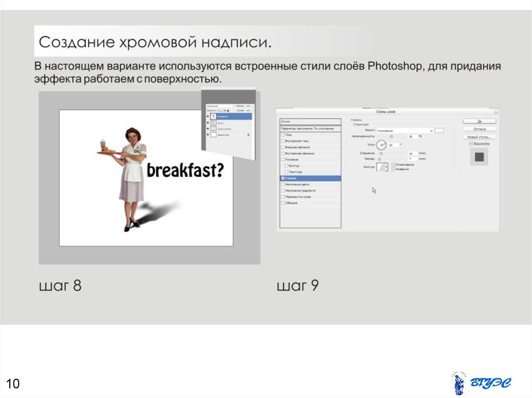Click the шаг 9 caption
Screen dimensions: 532x398
click(x=298, y=285)
